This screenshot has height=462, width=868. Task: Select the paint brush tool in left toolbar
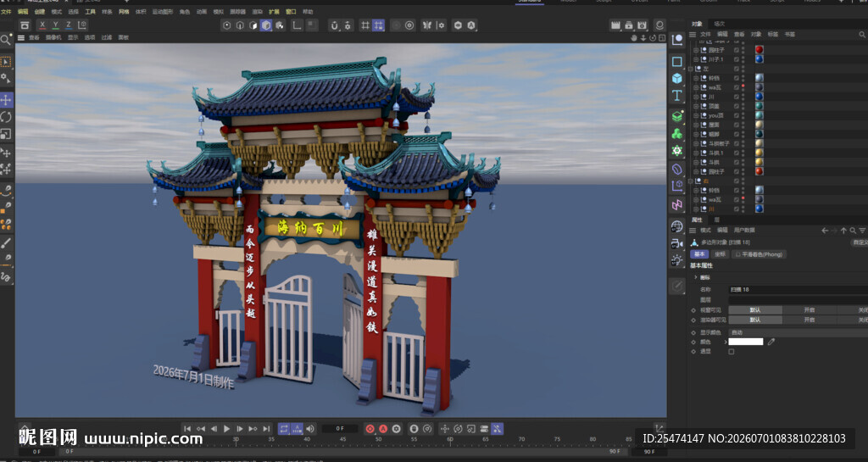click(6, 242)
